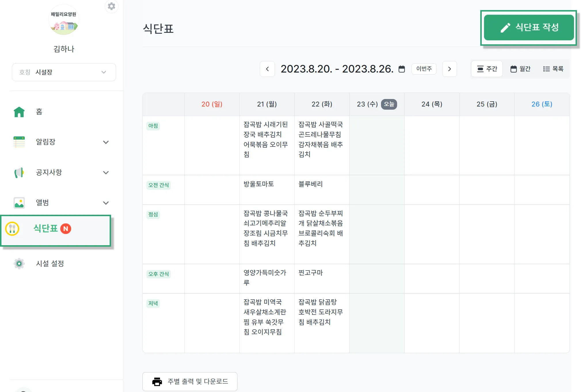Expand the 알림장 menu chevron
The image size is (581, 392).
pos(106,142)
